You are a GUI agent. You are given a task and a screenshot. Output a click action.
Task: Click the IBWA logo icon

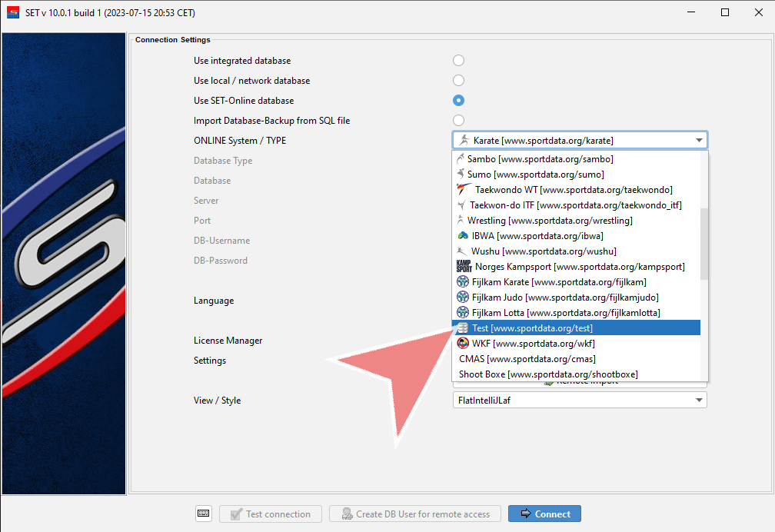[x=462, y=236]
